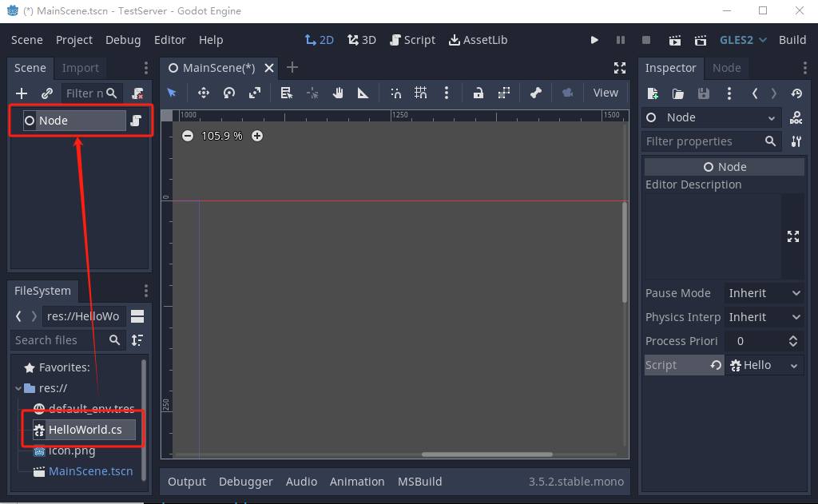Add a new child node with plus icon
This screenshot has height=504, width=818.
22,93
